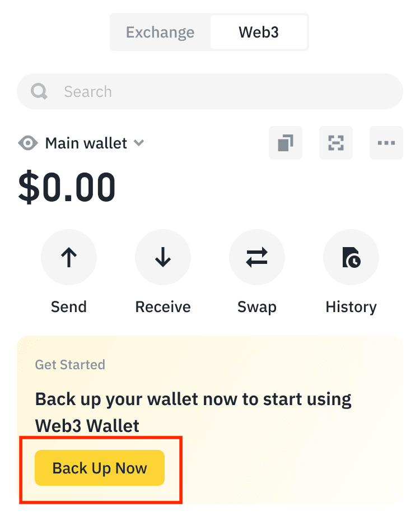Click the Receive label

(x=163, y=306)
